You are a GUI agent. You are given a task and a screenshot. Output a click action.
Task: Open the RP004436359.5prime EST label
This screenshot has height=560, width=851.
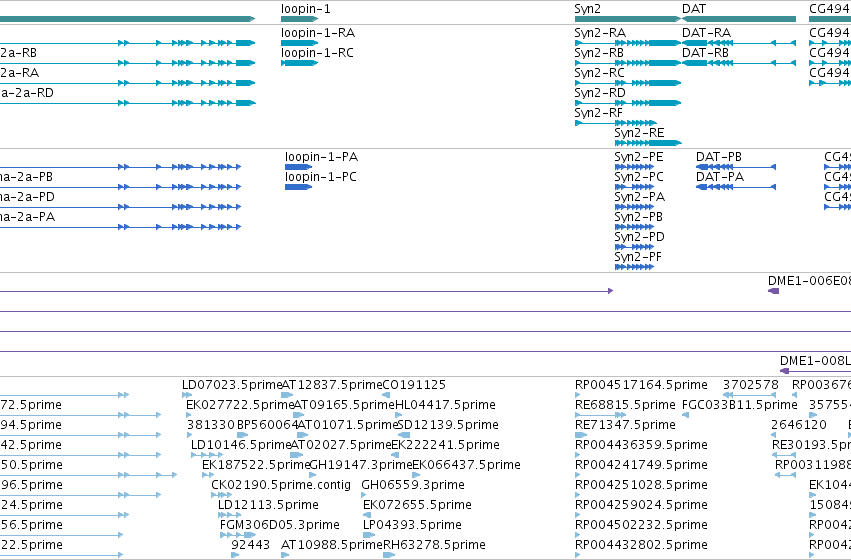pyautogui.click(x=642, y=445)
